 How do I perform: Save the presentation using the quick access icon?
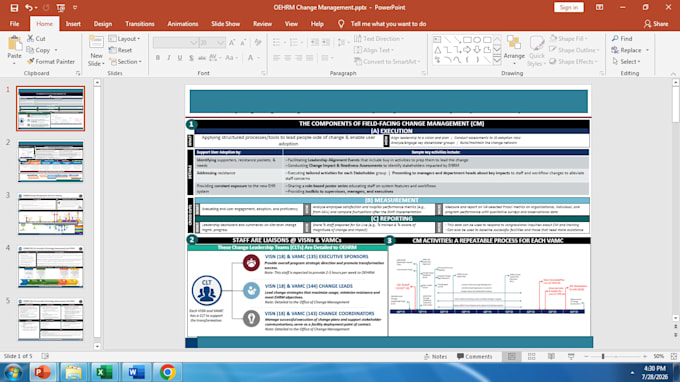(x=14, y=8)
